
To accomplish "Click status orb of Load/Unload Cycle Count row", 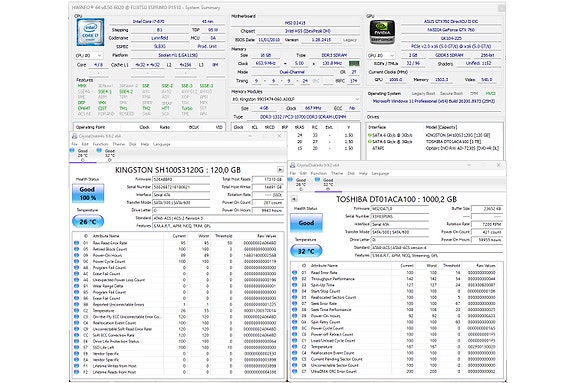I will coord(294,340).
